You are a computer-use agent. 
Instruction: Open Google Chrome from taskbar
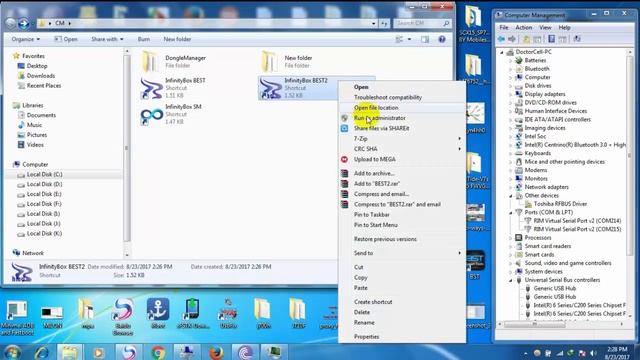pyautogui.click(x=158, y=352)
